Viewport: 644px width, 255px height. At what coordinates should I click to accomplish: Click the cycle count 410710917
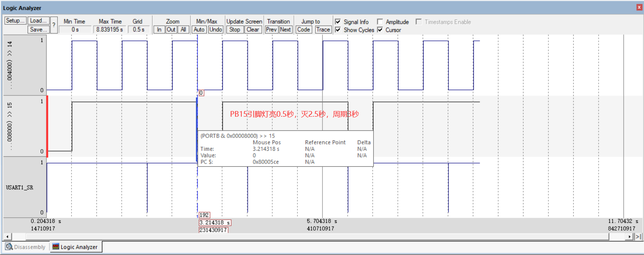320,229
